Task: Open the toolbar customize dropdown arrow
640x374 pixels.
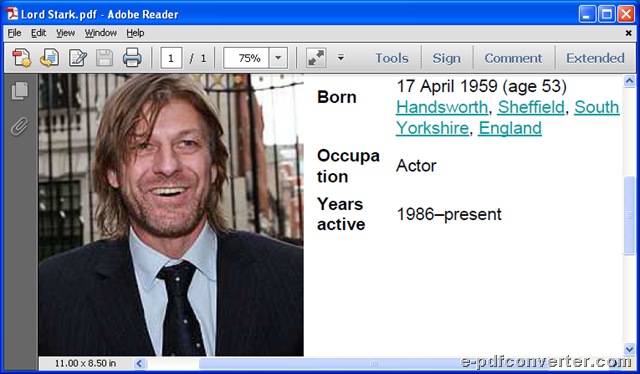Action: pyautogui.click(x=340, y=58)
